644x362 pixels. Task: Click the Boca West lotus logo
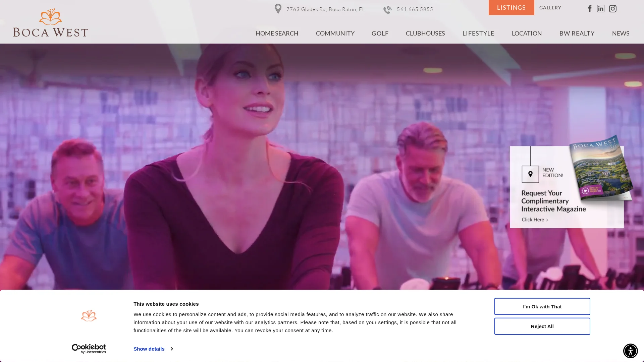(x=51, y=22)
